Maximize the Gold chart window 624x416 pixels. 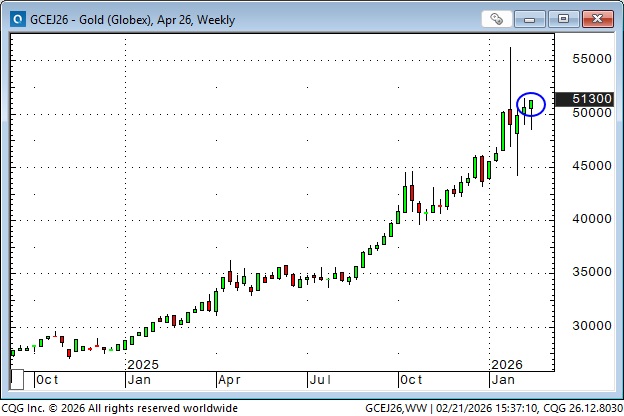[563, 18]
